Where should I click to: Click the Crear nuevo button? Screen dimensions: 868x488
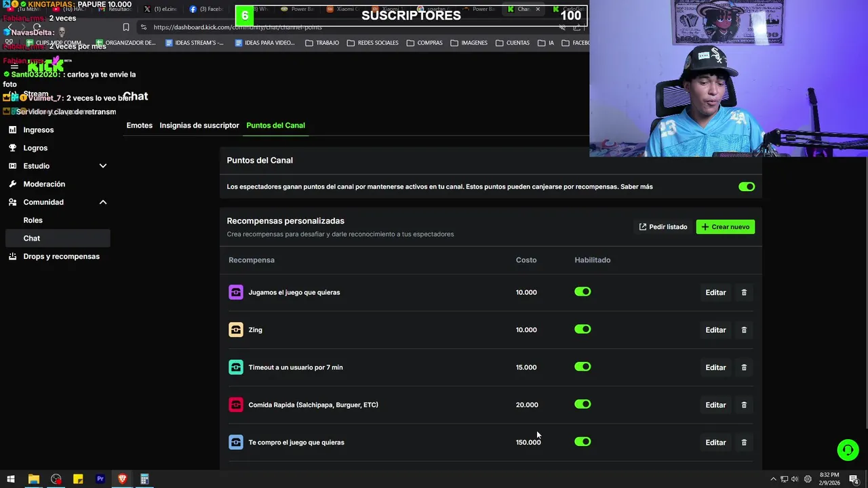[x=725, y=227]
